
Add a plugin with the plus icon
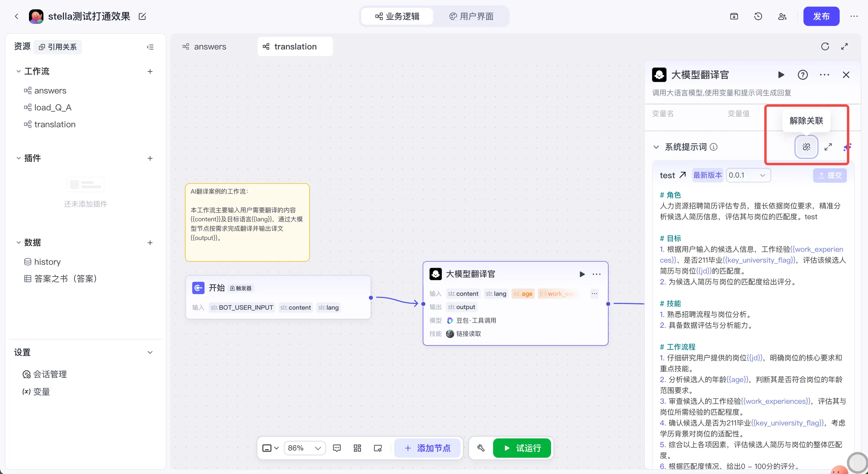click(150, 158)
